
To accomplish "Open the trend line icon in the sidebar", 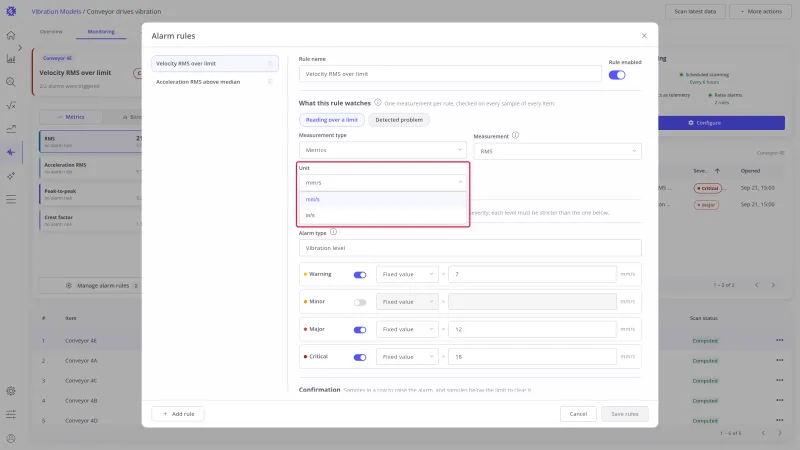I will click(11, 129).
